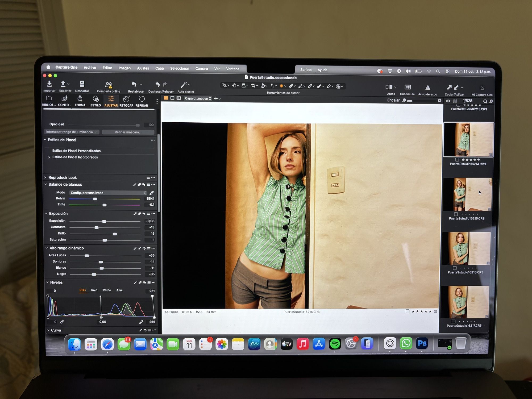The image size is (532, 399).
Task: Toggle the viewer checkbox beside the star rating
Action: tap(408, 311)
